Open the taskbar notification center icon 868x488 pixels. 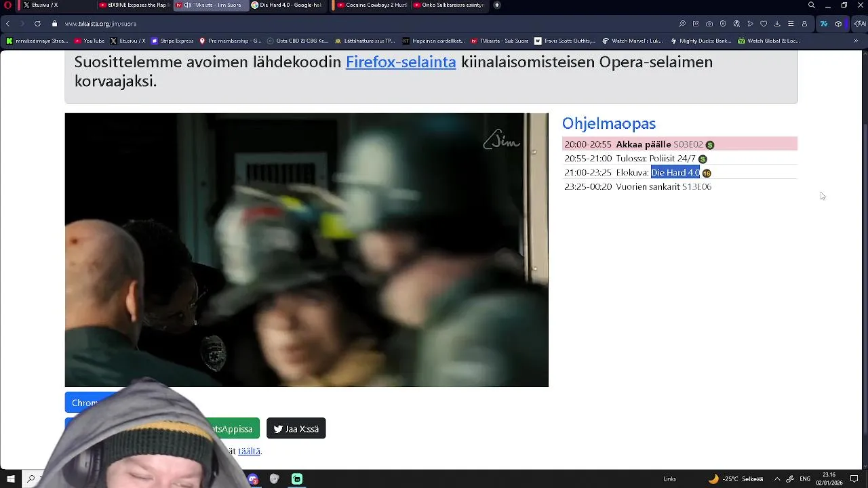point(854,479)
